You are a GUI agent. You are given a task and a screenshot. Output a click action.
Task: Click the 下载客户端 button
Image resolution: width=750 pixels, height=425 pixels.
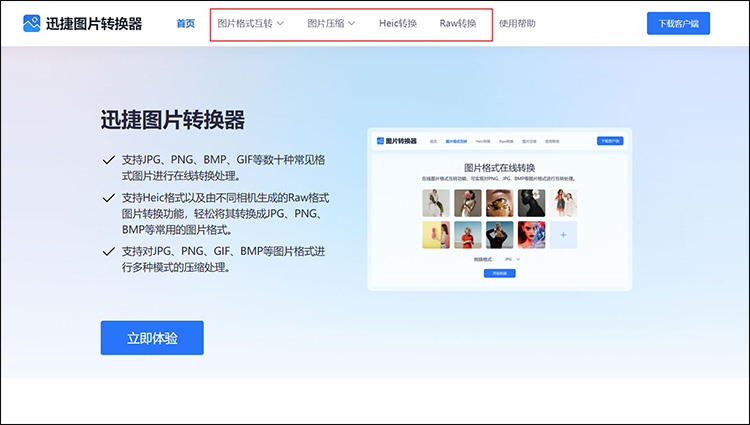pos(678,23)
